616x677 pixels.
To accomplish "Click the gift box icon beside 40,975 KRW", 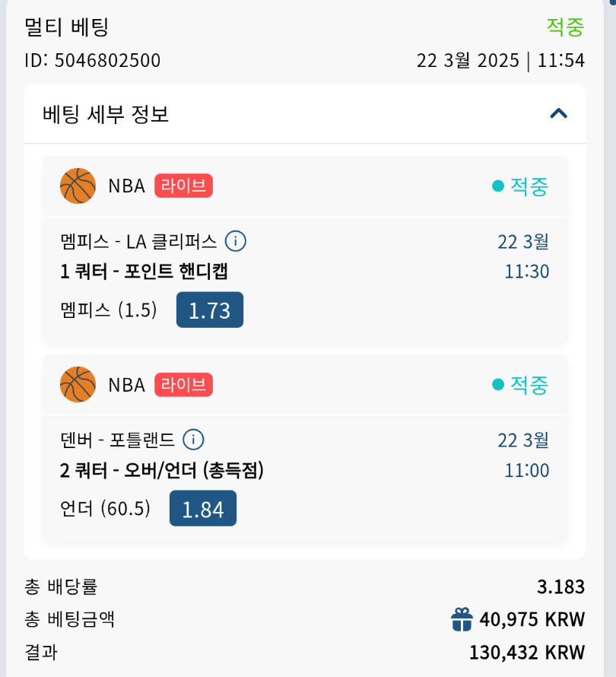I will tap(462, 619).
